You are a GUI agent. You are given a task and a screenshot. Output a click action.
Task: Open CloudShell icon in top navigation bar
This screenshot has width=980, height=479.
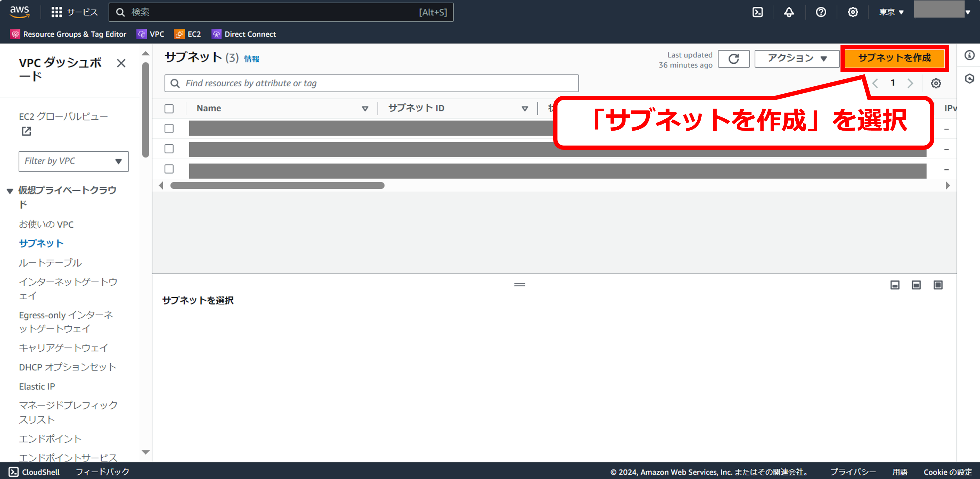click(757, 12)
